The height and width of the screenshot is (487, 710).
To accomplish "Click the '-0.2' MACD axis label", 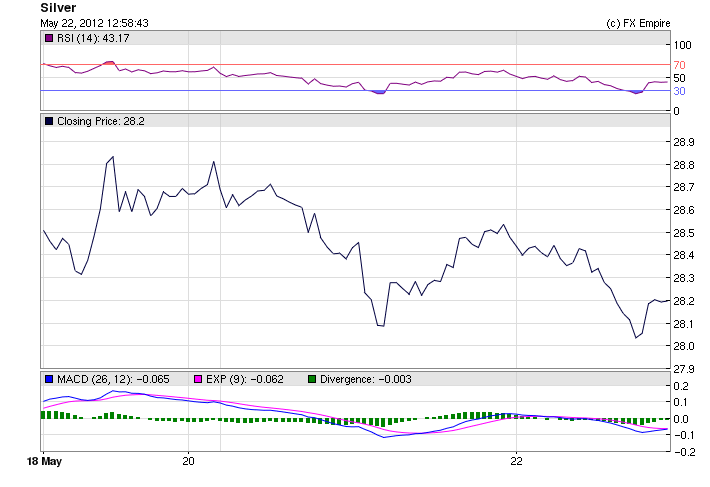I will (684, 452).
